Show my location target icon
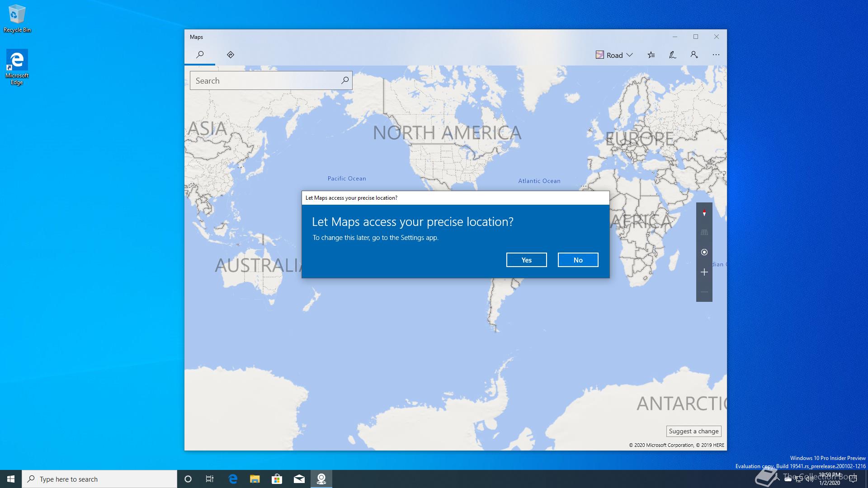This screenshot has height=488, width=868. [x=704, y=252]
